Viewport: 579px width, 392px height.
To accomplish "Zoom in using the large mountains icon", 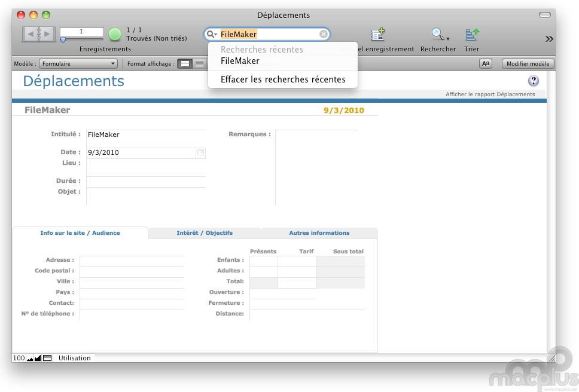I will point(38,358).
